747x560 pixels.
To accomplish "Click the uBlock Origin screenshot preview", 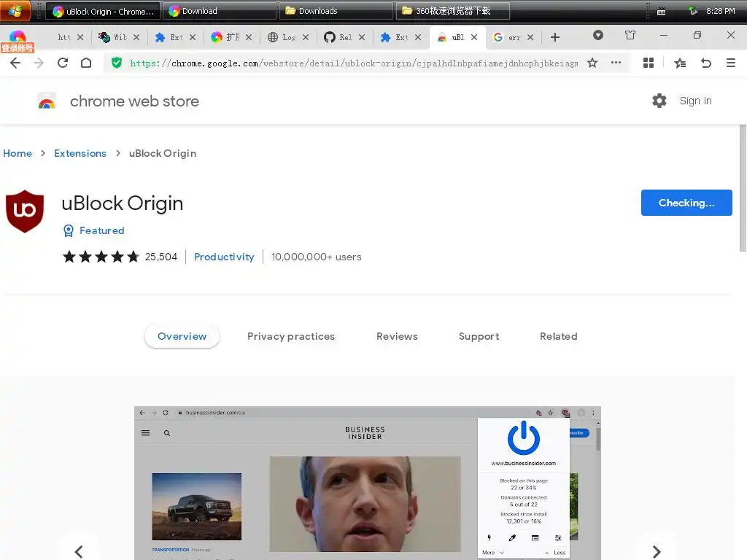I will (x=368, y=483).
